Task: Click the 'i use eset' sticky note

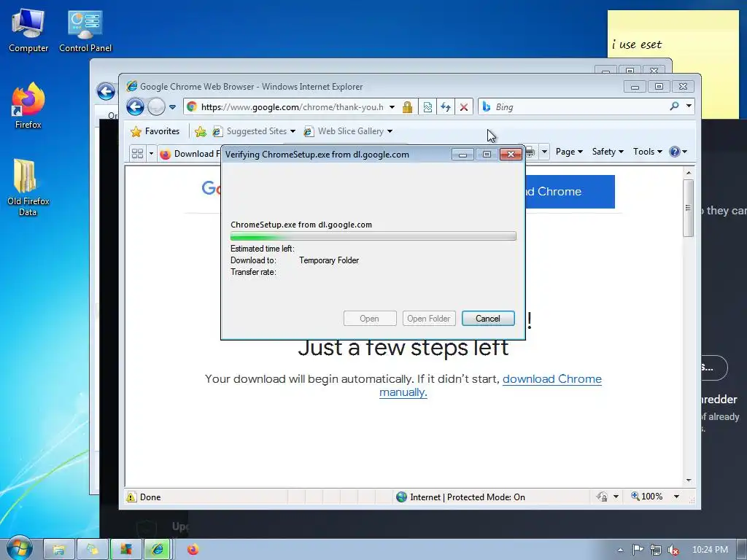Action: 673,64
